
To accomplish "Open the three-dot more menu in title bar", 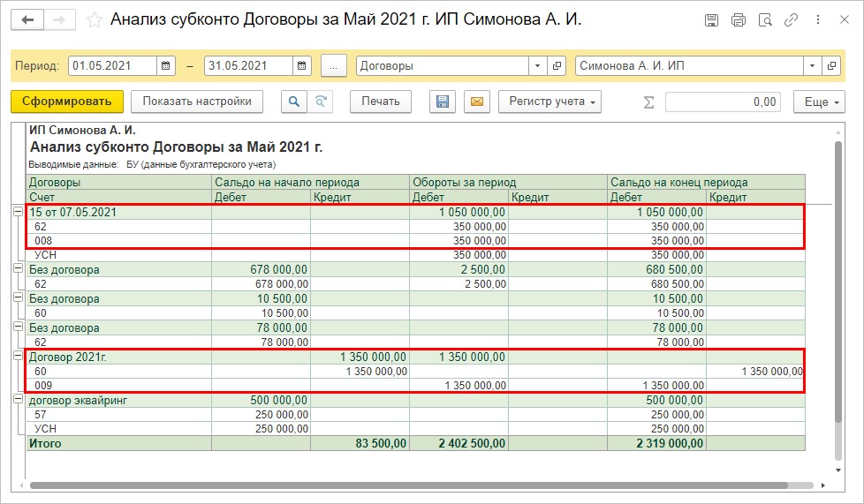I will 818,19.
